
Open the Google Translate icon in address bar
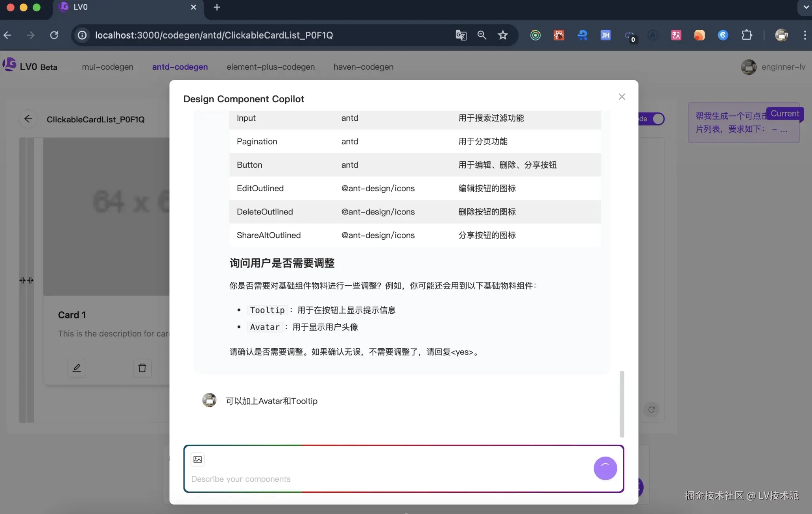pos(461,35)
